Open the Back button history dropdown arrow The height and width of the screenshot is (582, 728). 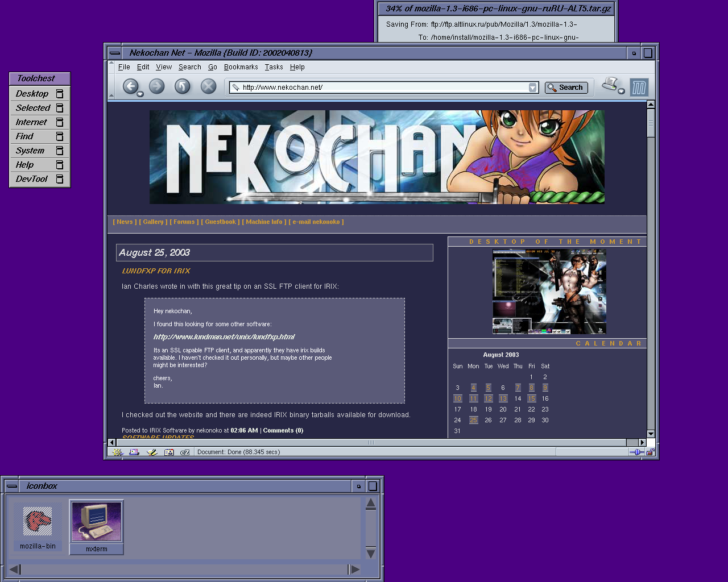click(x=140, y=94)
